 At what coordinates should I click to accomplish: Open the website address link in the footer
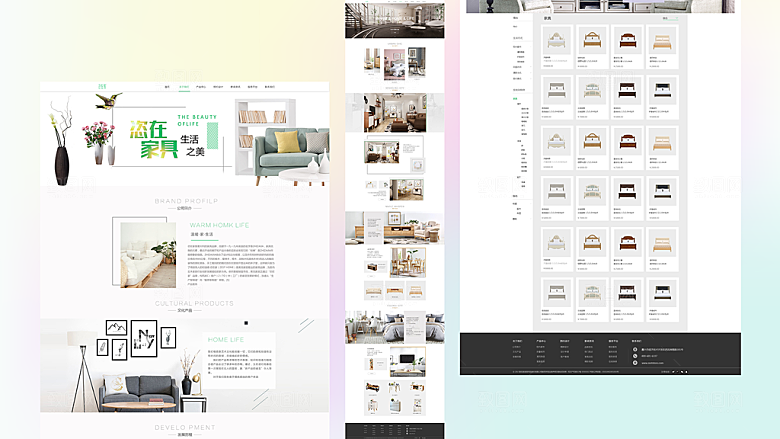coord(652,363)
